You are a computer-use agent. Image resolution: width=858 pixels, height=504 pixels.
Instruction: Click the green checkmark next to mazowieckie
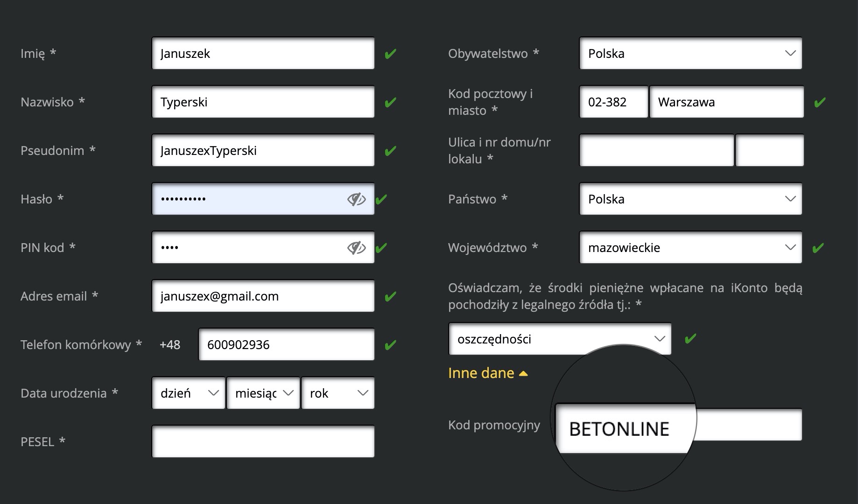pos(818,248)
